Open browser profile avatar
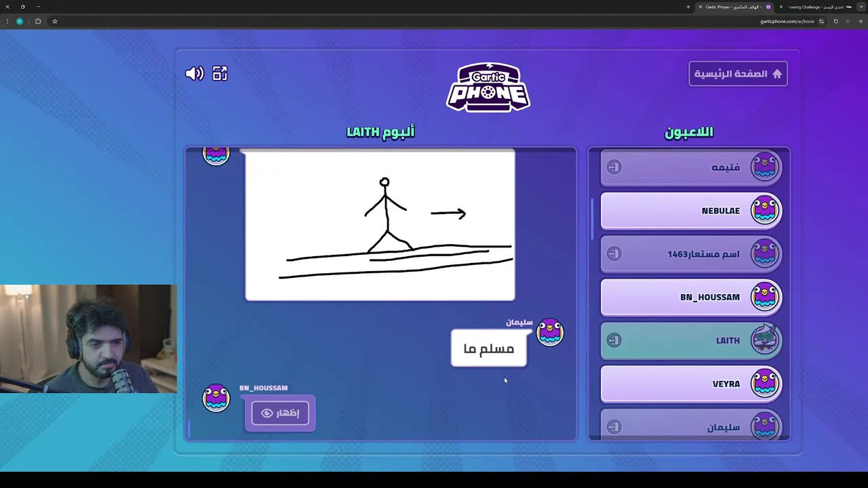This screenshot has height=488, width=868. (20, 21)
